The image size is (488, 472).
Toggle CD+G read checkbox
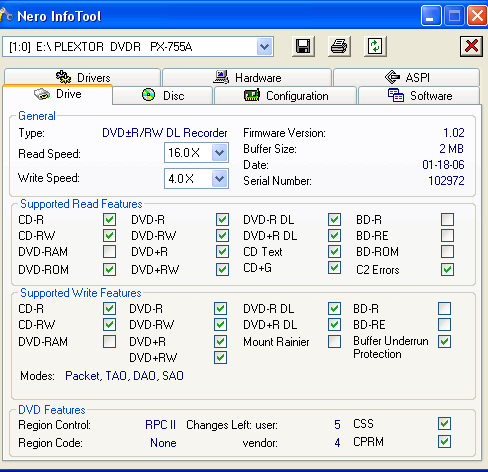tap(334, 268)
